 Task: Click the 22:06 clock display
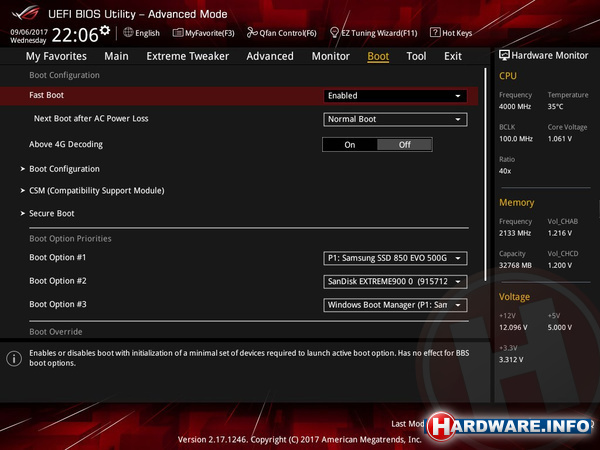pyautogui.click(x=75, y=35)
